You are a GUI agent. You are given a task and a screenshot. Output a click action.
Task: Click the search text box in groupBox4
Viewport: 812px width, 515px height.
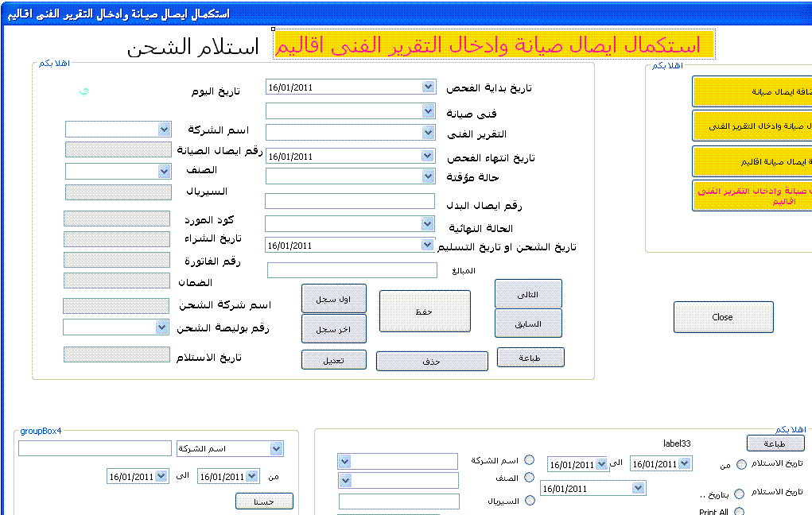[x=95, y=448]
